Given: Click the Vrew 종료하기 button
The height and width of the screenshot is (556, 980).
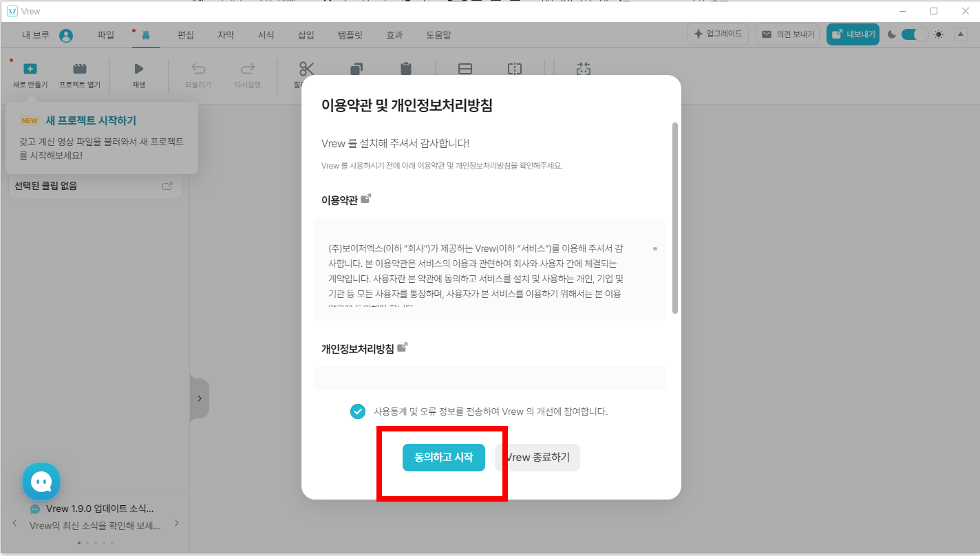Looking at the screenshot, I should 537,458.
